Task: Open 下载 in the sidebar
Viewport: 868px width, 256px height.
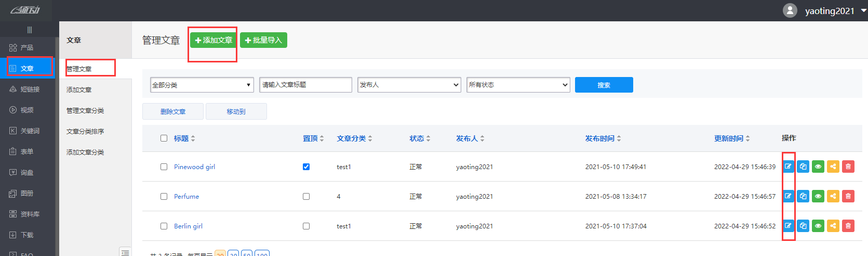Action: tap(26, 235)
